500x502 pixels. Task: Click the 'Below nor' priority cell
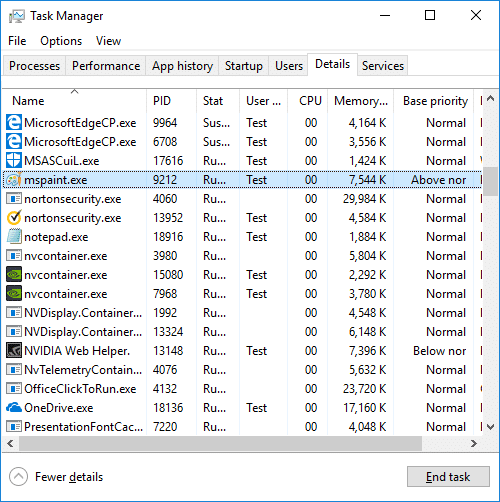click(x=439, y=351)
